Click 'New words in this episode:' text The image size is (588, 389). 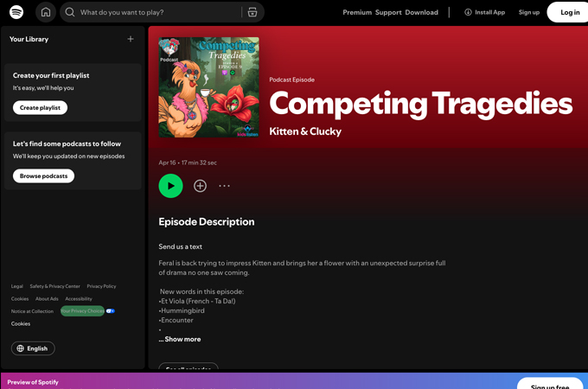click(201, 291)
